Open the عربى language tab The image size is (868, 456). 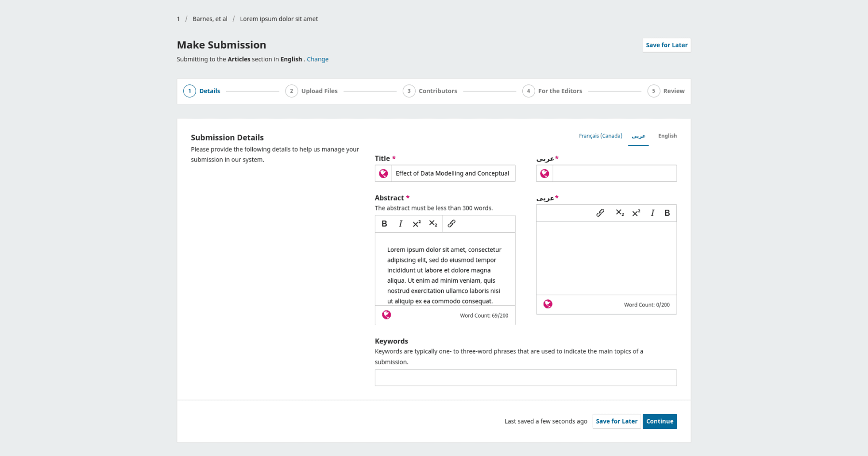point(638,137)
